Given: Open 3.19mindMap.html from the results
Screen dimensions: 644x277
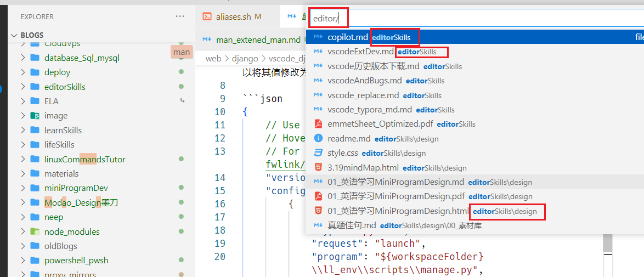Looking at the screenshot, I should point(475,168).
